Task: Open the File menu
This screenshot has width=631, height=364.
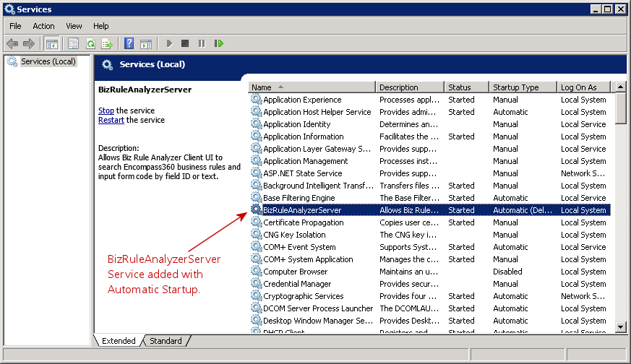Action: [x=15, y=26]
